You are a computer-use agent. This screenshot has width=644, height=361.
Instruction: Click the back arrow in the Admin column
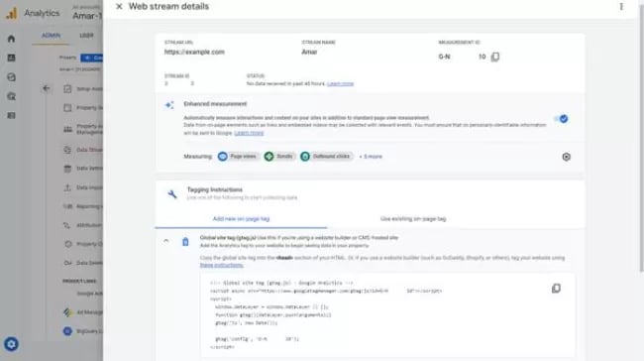[46, 88]
